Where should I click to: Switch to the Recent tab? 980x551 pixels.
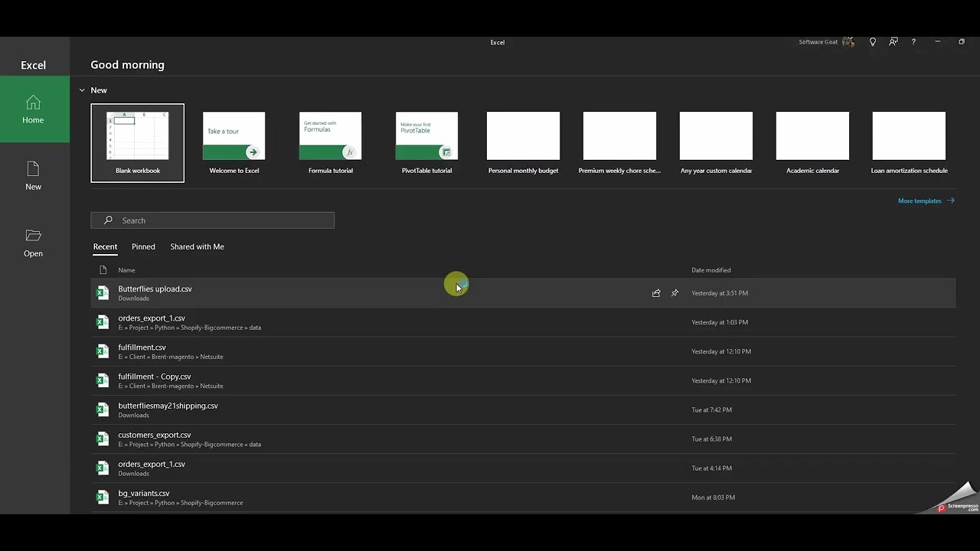click(x=105, y=246)
